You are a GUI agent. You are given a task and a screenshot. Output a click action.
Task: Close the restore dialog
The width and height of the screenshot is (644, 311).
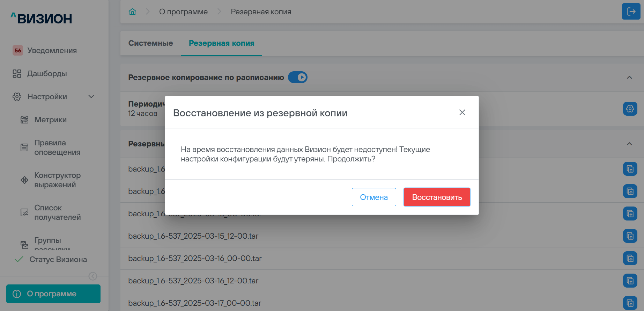click(x=462, y=113)
